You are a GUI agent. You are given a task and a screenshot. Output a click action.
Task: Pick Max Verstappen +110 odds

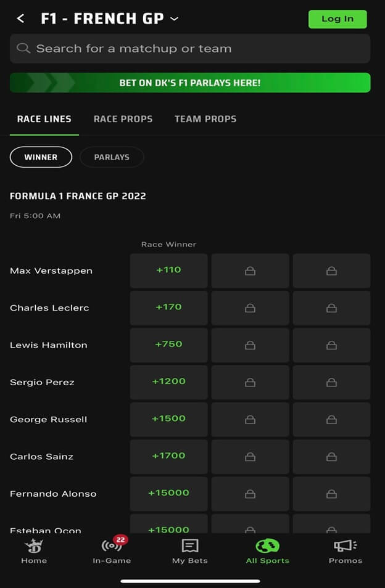[x=169, y=271]
